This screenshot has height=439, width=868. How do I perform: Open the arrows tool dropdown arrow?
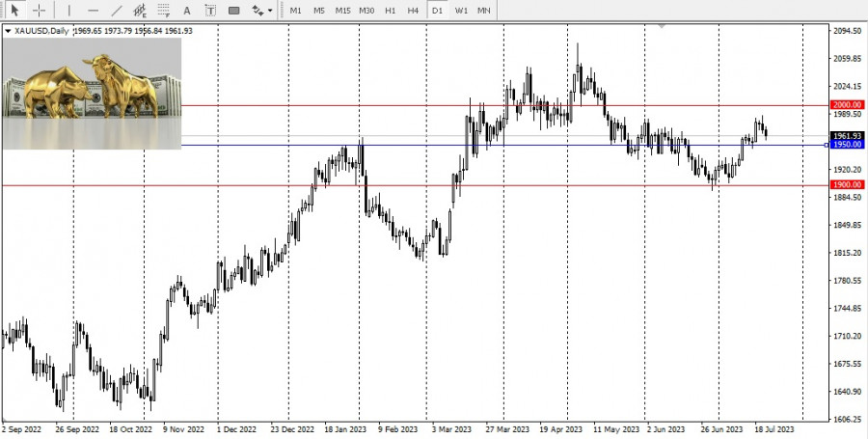pyautogui.click(x=270, y=11)
